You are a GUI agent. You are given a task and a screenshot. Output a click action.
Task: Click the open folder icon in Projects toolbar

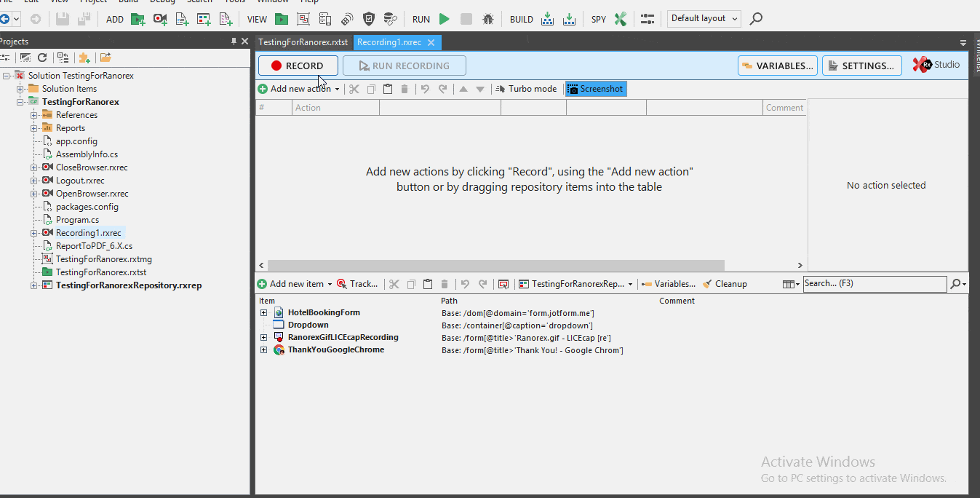[105, 58]
